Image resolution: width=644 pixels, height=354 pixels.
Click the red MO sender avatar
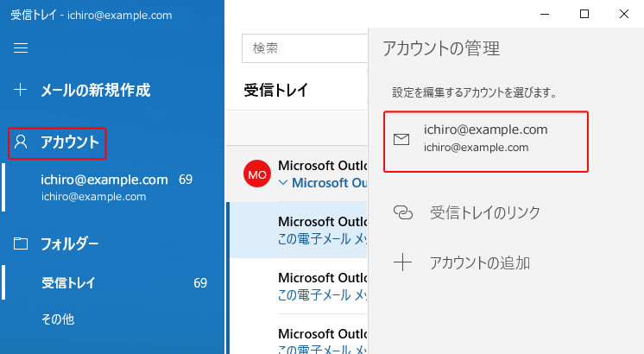(x=257, y=174)
